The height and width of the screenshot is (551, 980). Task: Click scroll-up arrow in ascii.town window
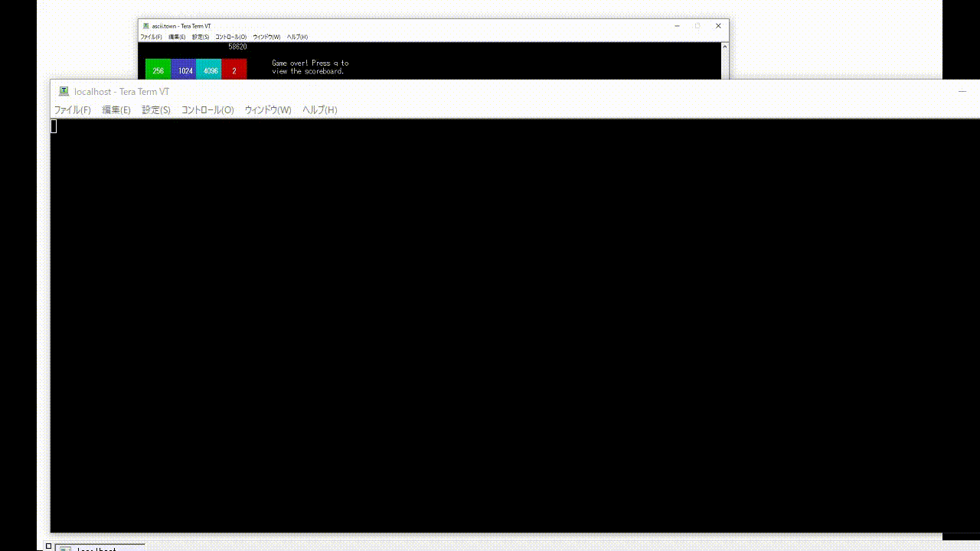(x=724, y=47)
